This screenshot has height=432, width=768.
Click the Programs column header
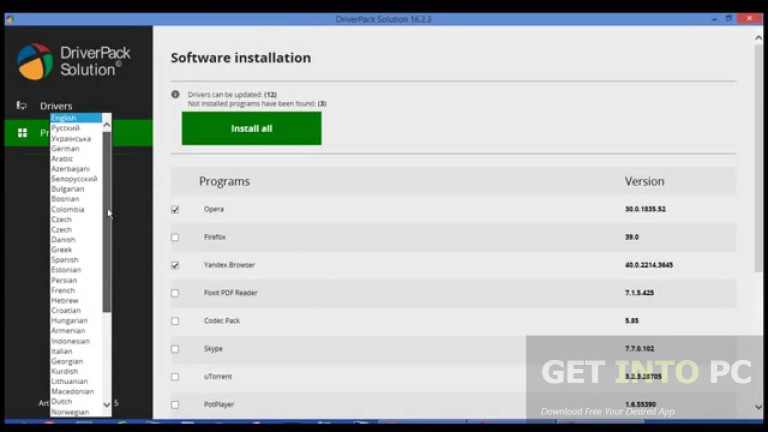pos(224,181)
